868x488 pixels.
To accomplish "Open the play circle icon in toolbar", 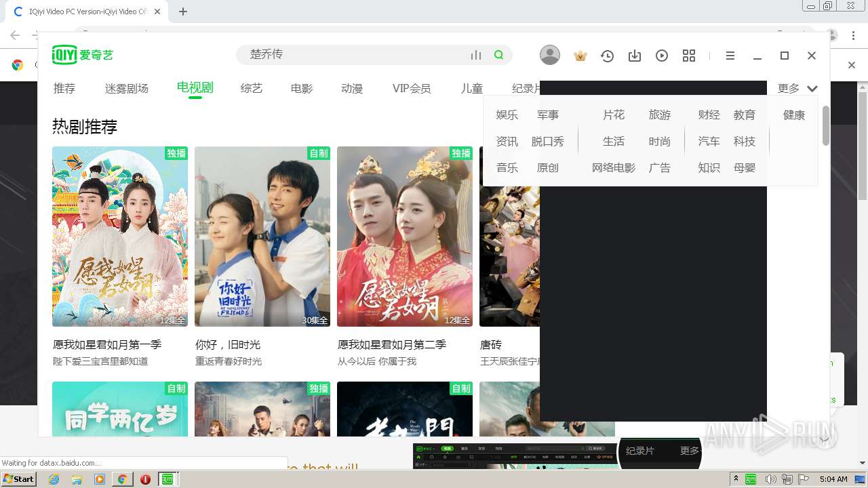I will tap(662, 56).
